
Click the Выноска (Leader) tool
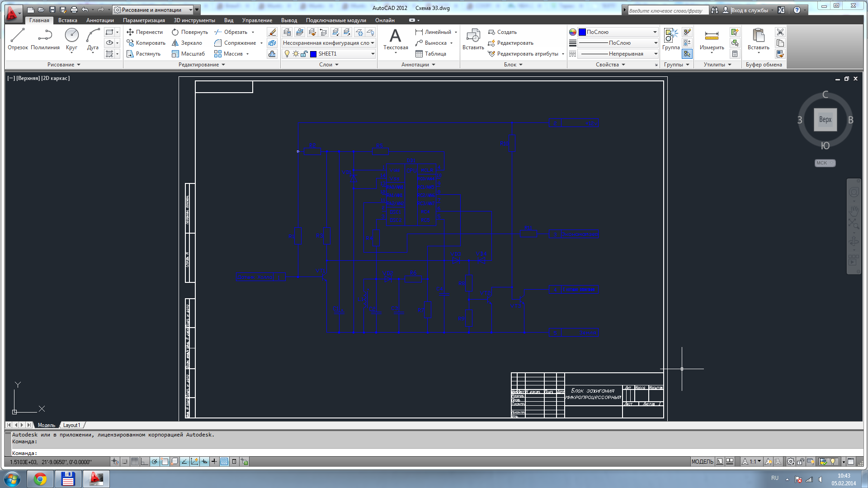[x=431, y=43]
